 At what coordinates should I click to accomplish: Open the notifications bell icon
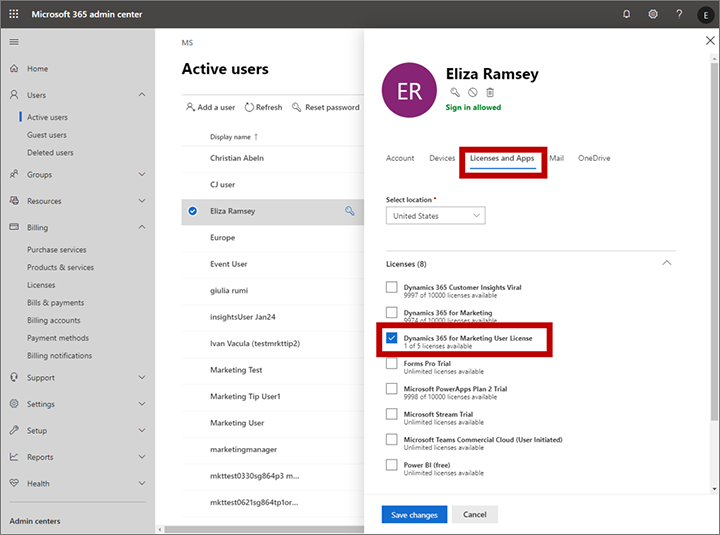[627, 14]
